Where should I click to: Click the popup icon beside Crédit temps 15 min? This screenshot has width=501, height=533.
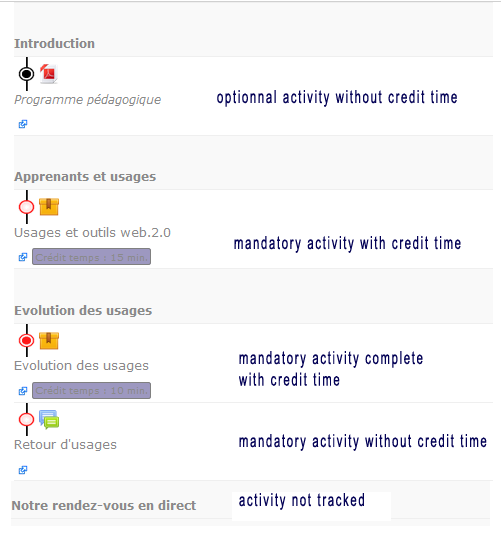[23, 257]
